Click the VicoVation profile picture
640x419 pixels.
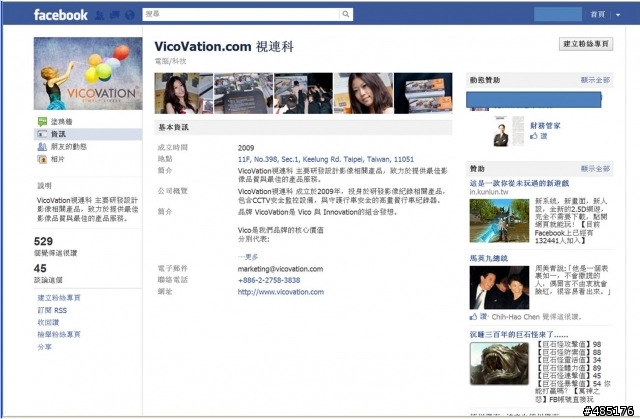click(88, 73)
